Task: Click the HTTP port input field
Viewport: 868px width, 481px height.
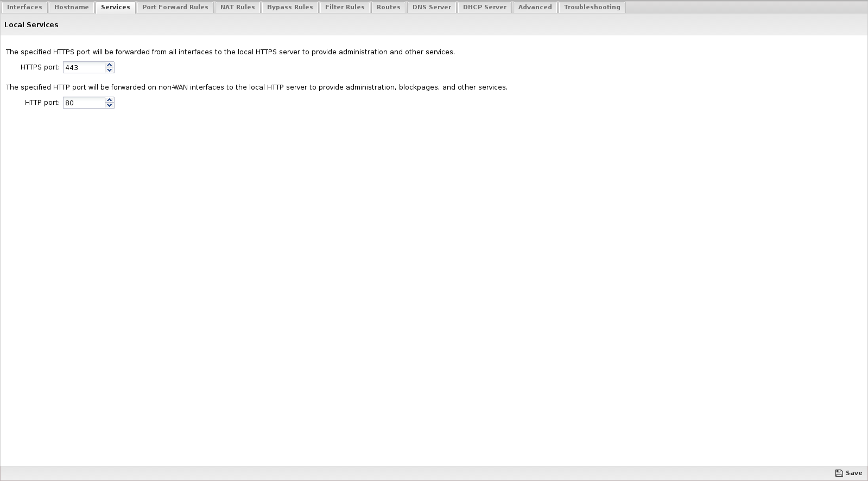Action: (x=84, y=103)
